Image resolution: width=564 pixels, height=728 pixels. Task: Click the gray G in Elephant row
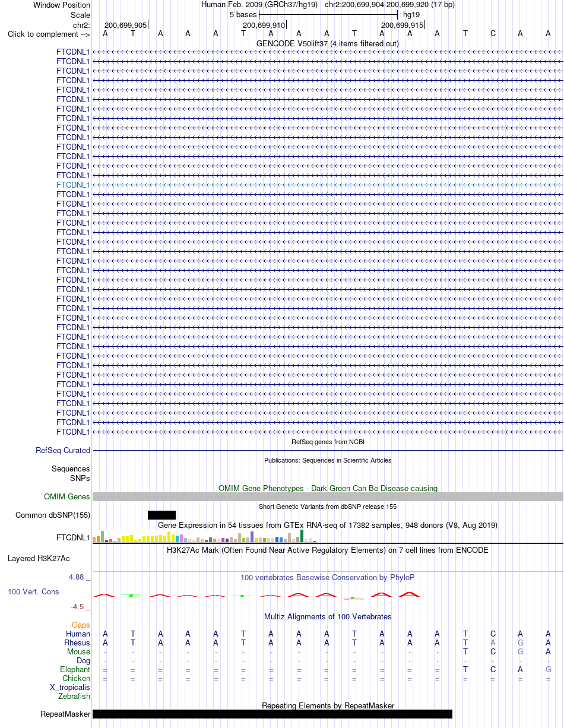548,670
